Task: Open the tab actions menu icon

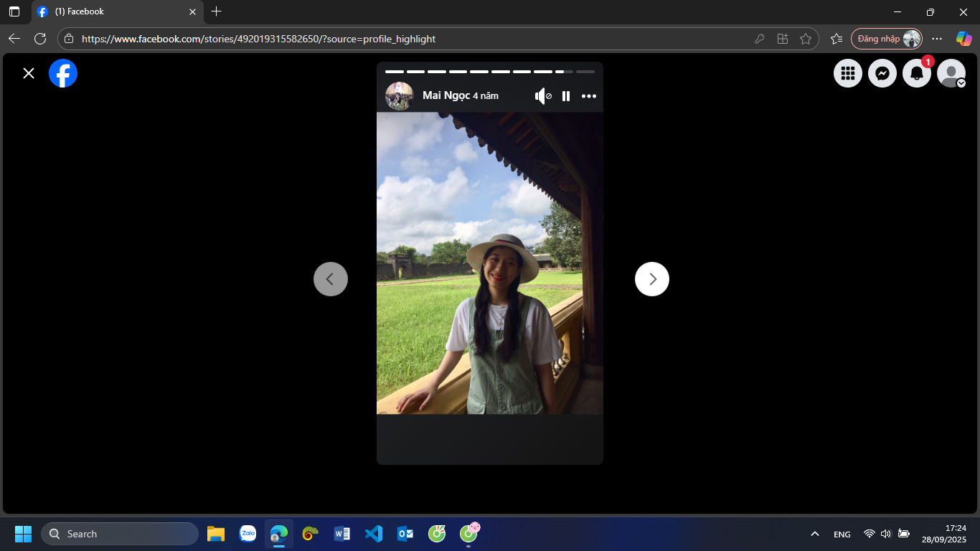Action: point(14,11)
